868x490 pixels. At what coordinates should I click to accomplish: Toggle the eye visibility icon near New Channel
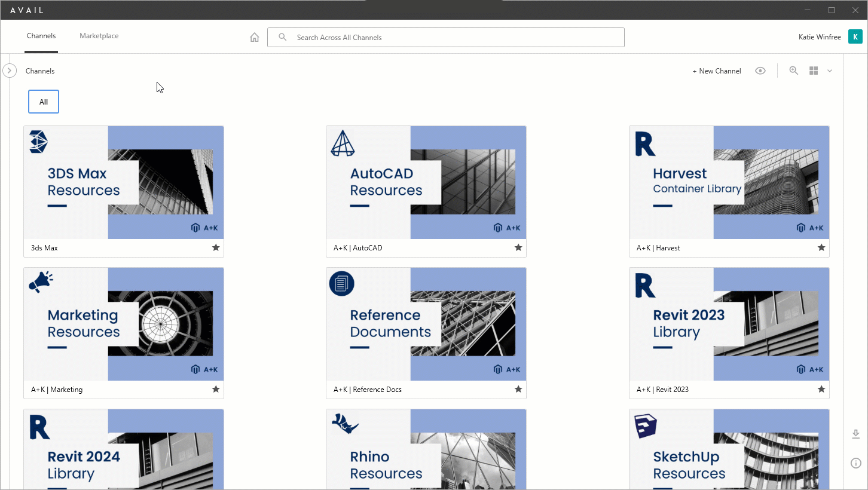point(760,71)
